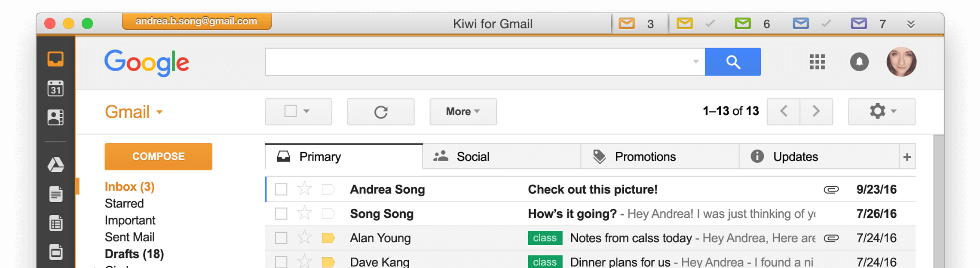Open the Sent Mail folder
This screenshot has height=268, width=980.
click(129, 237)
